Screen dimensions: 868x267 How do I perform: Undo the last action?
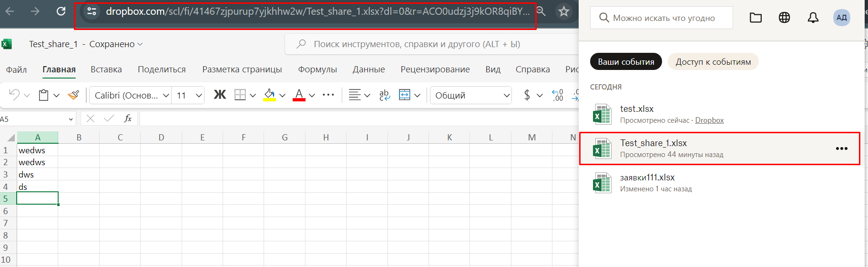pos(14,95)
